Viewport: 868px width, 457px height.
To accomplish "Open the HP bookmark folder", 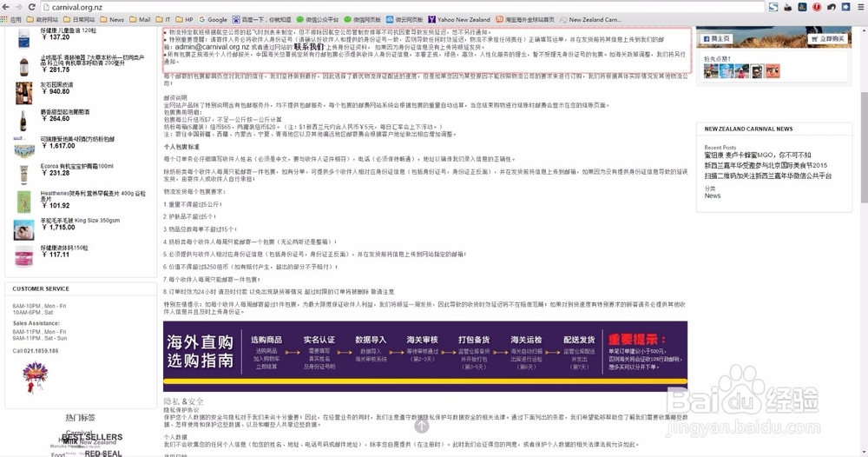I will [184, 19].
